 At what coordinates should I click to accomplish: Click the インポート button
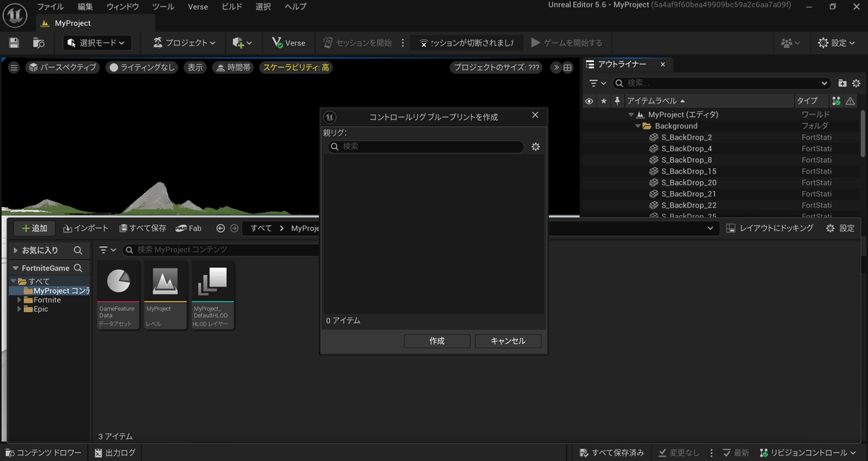(x=86, y=229)
